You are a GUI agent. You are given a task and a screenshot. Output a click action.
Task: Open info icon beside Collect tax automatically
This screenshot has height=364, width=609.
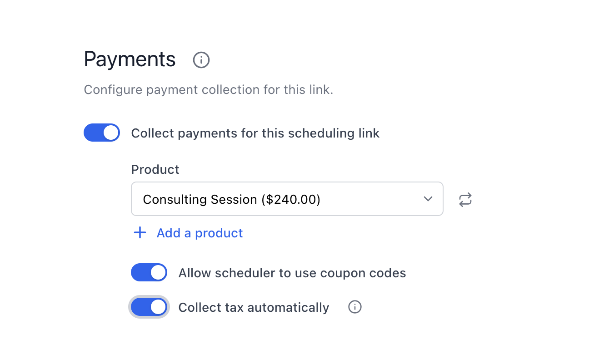tap(355, 307)
